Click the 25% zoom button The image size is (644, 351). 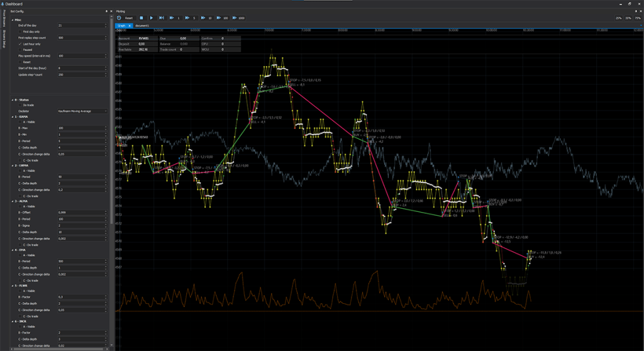[x=619, y=18]
